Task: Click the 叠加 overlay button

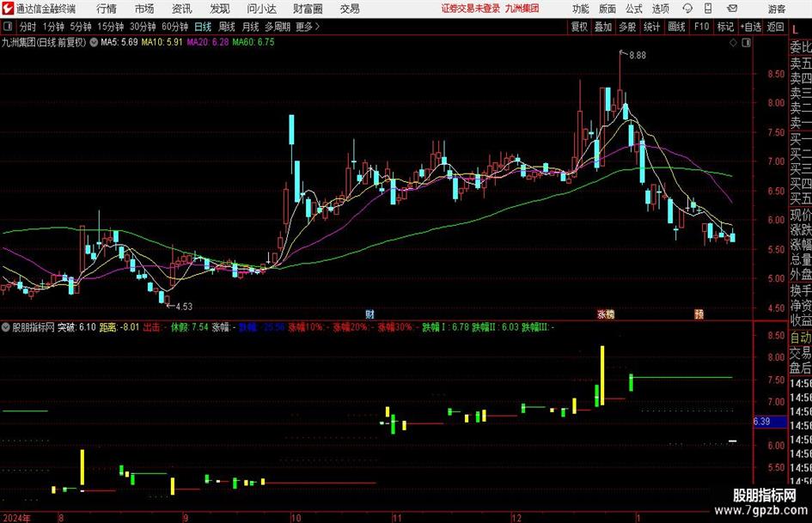Action: coord(603,27)
